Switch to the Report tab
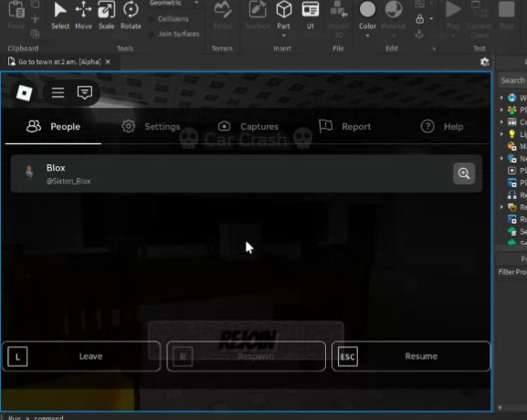527x420 pixels. (x=345, y=127)
